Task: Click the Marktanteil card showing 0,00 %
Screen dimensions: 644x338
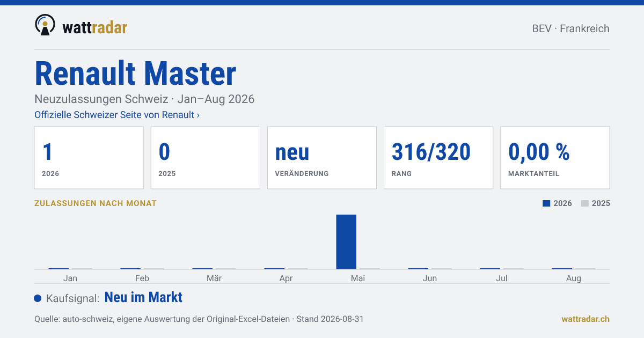Action: click(555, 158)
